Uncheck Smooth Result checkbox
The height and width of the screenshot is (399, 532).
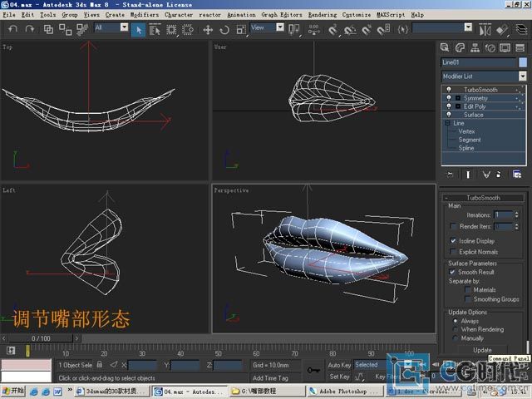452,272
